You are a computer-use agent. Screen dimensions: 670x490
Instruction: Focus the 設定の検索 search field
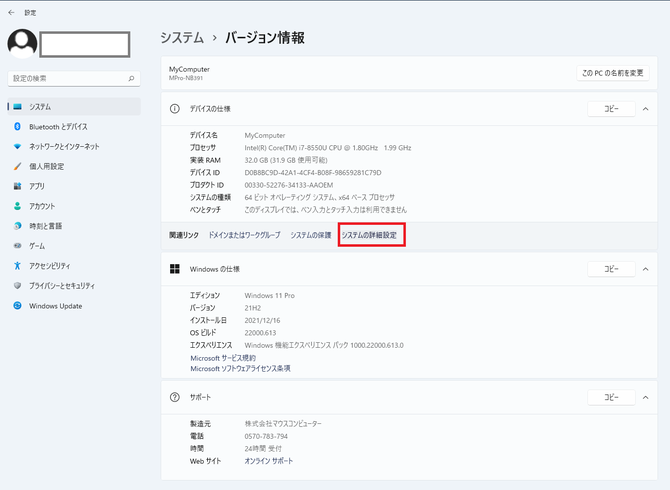click(x=74, y=79)
